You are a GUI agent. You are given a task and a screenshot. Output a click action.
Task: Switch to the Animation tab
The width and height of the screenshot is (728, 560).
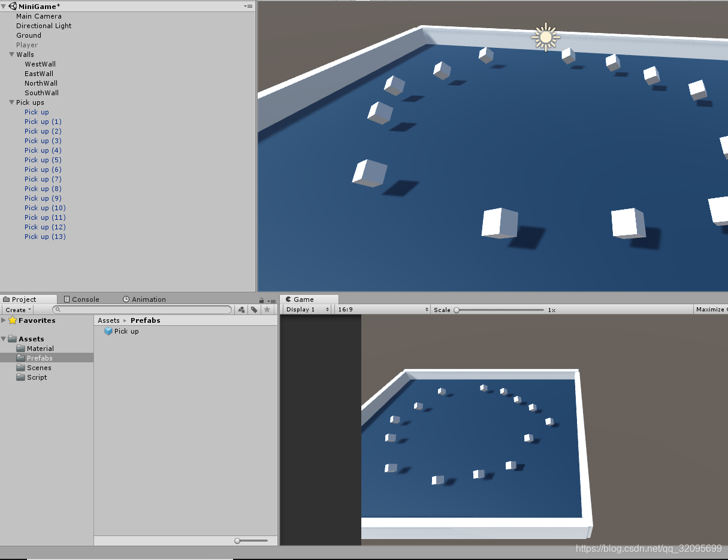(144, 299)
